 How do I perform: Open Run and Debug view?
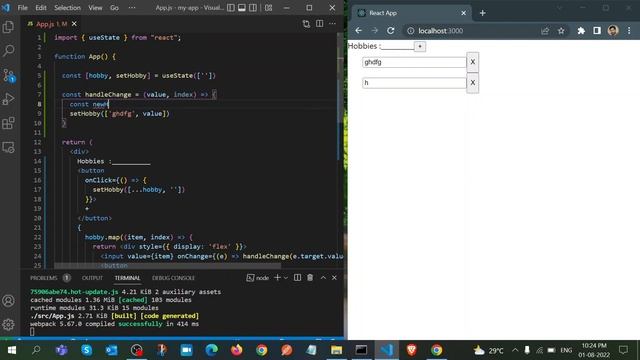click(8, 99)
